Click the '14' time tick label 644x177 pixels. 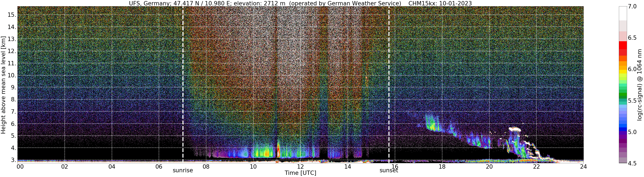347,167
